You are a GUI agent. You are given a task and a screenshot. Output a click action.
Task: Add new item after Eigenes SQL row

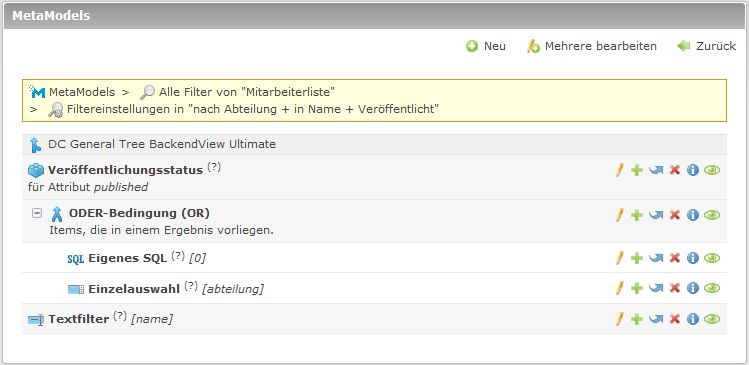(637, 258)
